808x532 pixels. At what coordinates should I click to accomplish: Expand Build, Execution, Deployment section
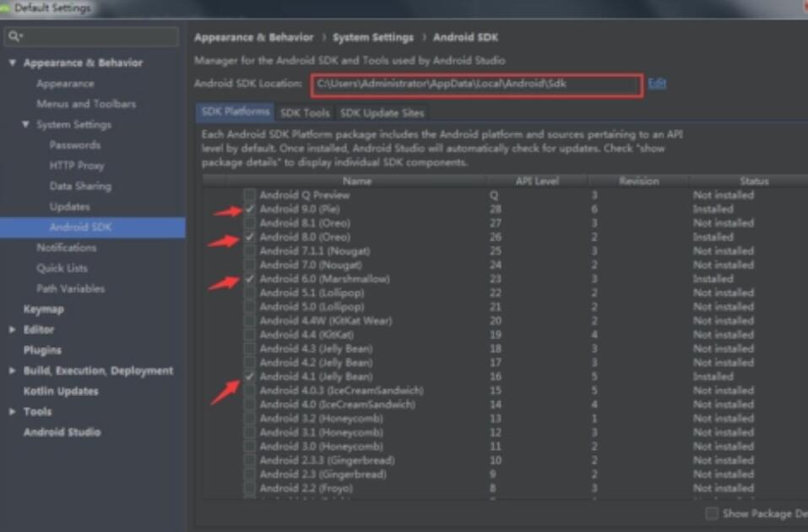[x=13, y=371]
